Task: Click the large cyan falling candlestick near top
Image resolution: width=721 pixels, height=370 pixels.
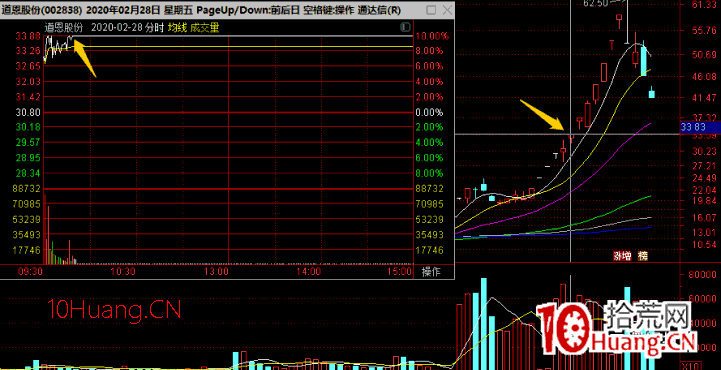Action: tap(644, 60)
